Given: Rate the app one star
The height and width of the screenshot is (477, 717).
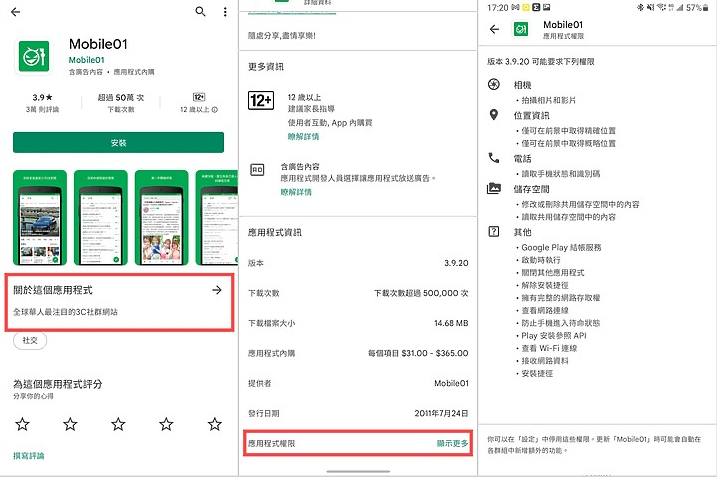Looking at the screenshot, I should coord(22,424).
